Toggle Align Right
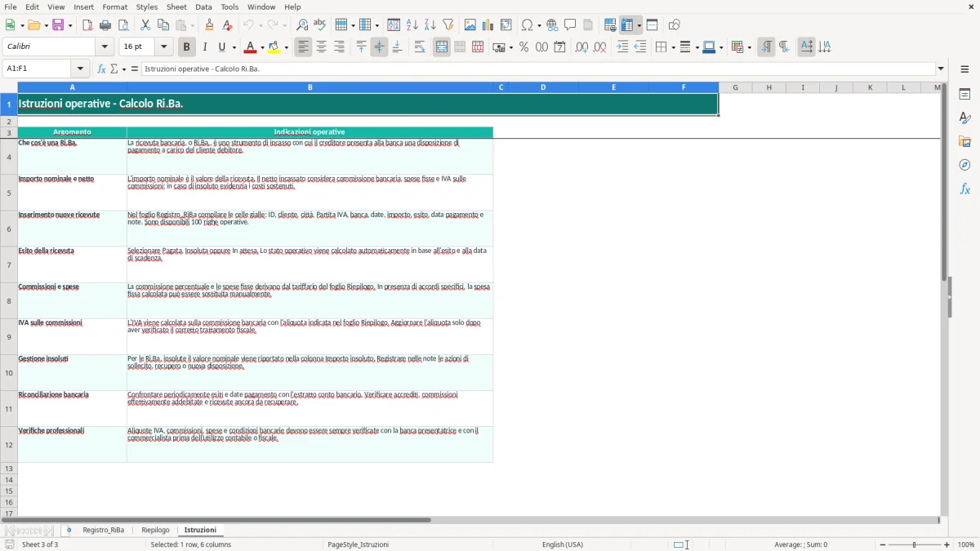The height and width of the screenshot is (551, 980). pos(340,47)
